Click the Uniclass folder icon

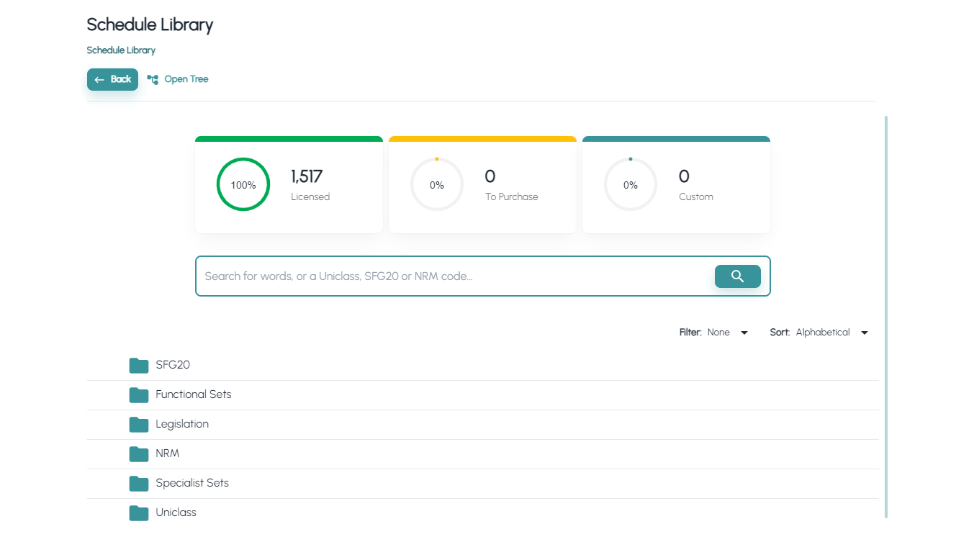pos(139,513)
